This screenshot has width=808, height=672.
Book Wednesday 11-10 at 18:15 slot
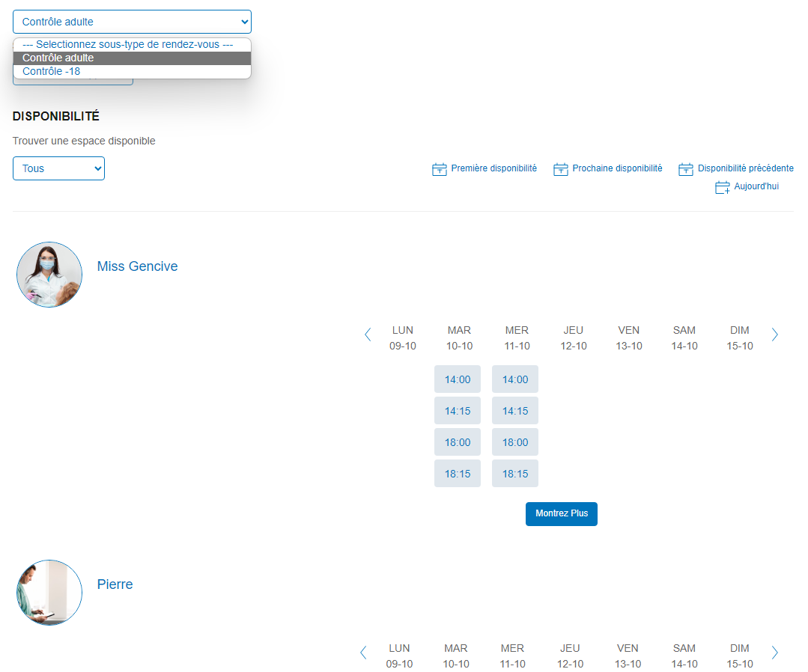(515, 474)
